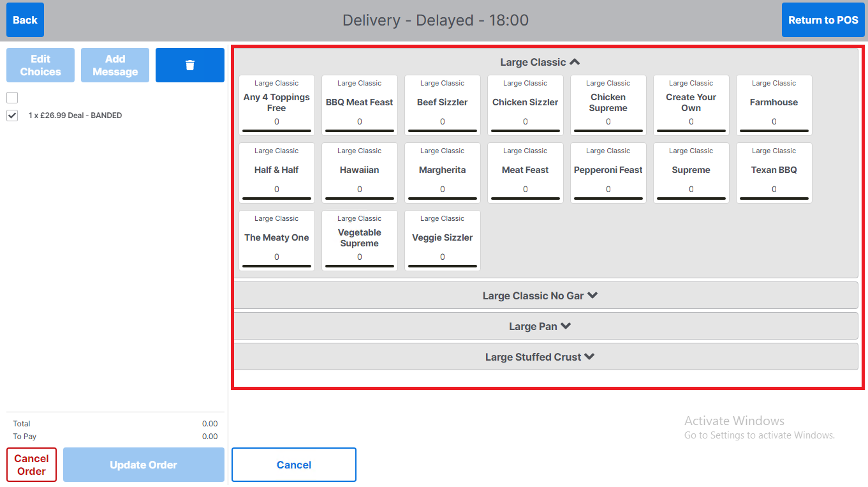
Task: Collapse the Large Classic section chevron
Action: coord(575,62)
